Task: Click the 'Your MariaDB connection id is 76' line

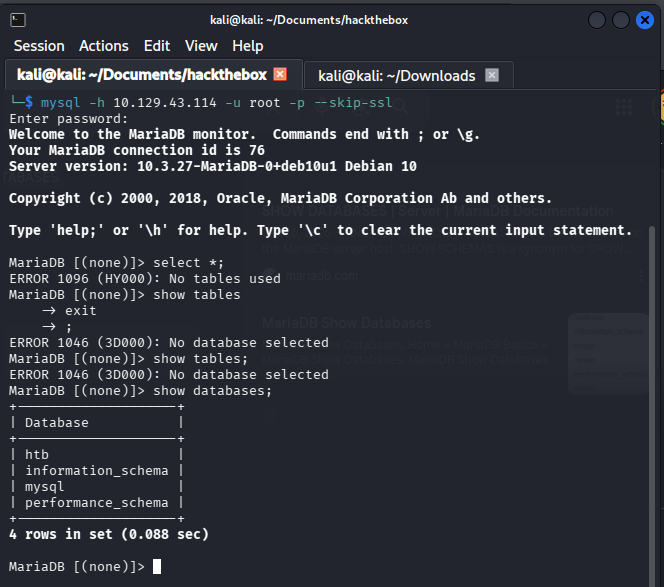Action: click(x=137, y=150)
